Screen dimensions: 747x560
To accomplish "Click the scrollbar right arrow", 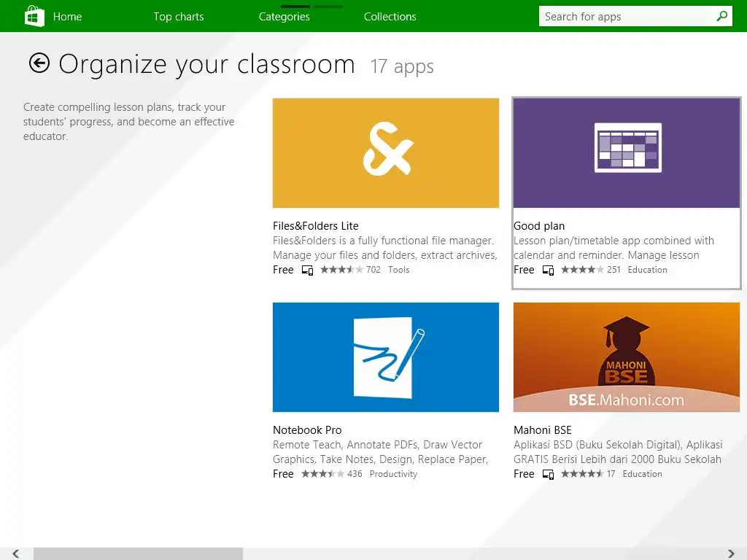I will point(731,553).
